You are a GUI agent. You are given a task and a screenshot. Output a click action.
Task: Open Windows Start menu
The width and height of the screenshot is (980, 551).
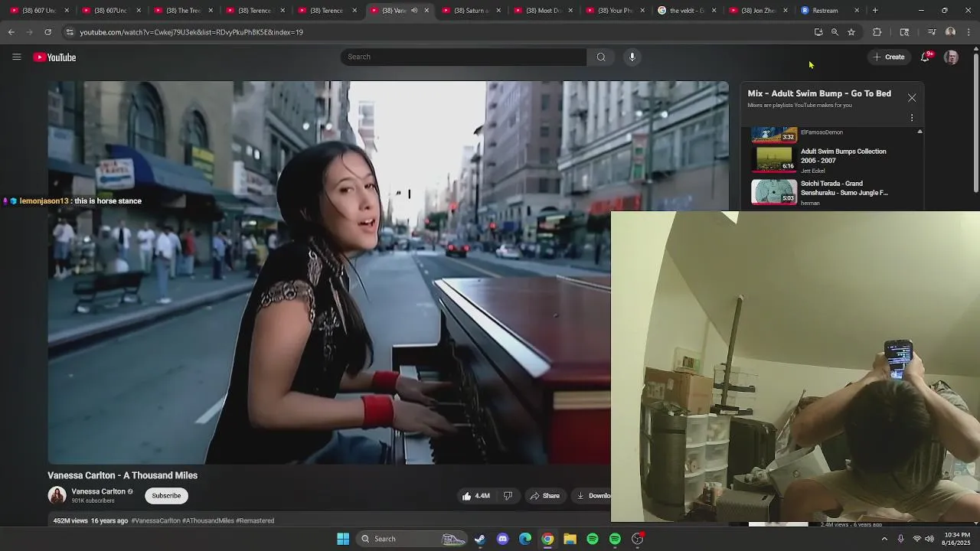click(x=343, y=539)
